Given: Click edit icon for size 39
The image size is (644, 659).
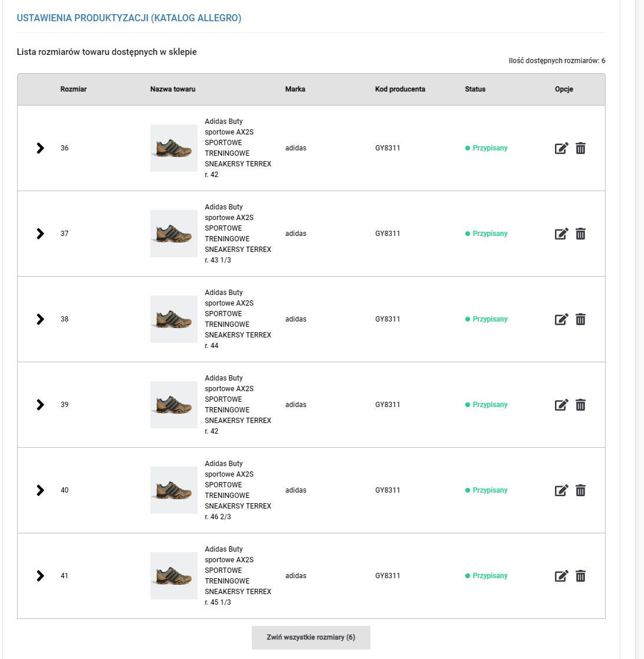Looking at the screenshot, I should click(561, 405).
